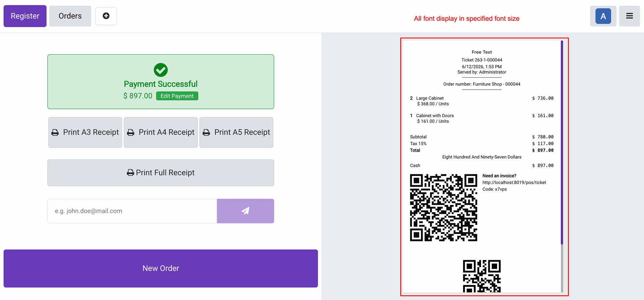644x300 pixels.
Task: Print the A5 Receipt
Action: (x=236, y=132)
